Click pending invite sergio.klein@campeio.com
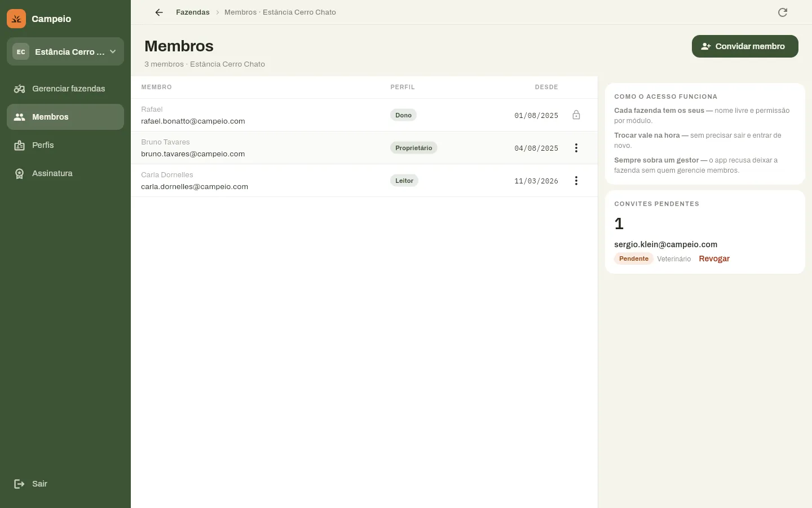 (665, 244)
